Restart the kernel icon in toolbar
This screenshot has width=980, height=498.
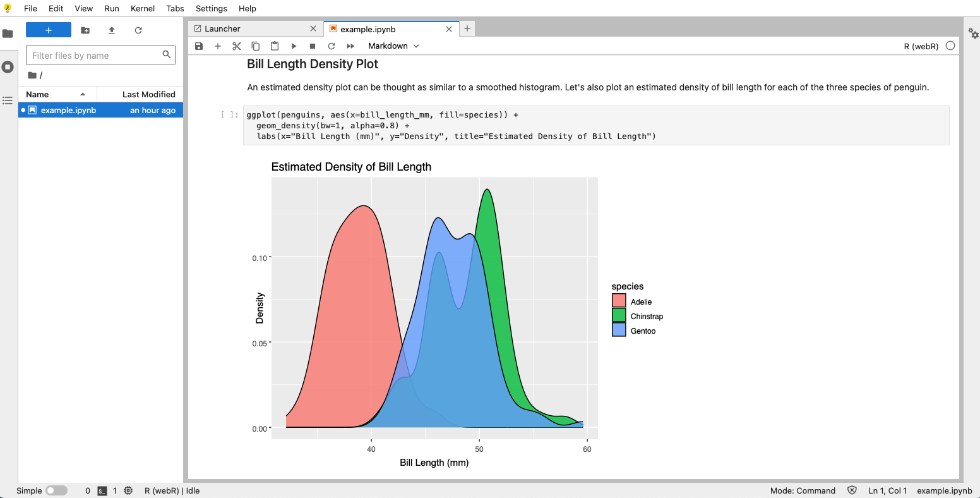332,46
